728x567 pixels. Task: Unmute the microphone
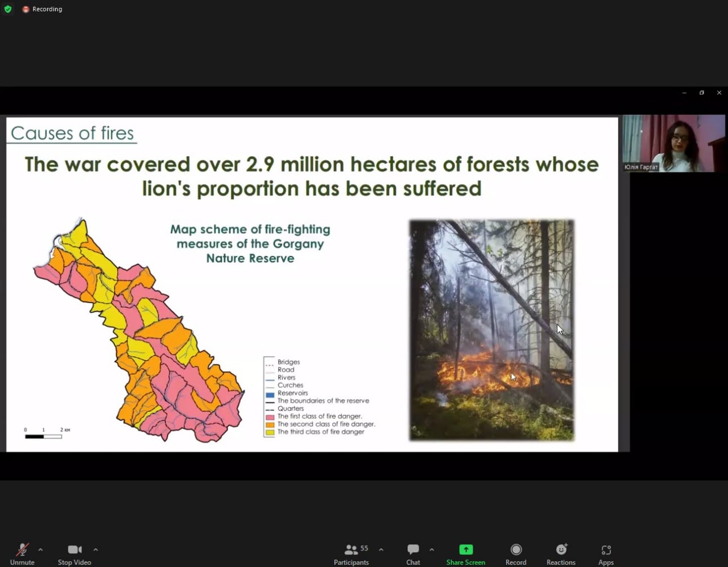(x=22, y=553)
